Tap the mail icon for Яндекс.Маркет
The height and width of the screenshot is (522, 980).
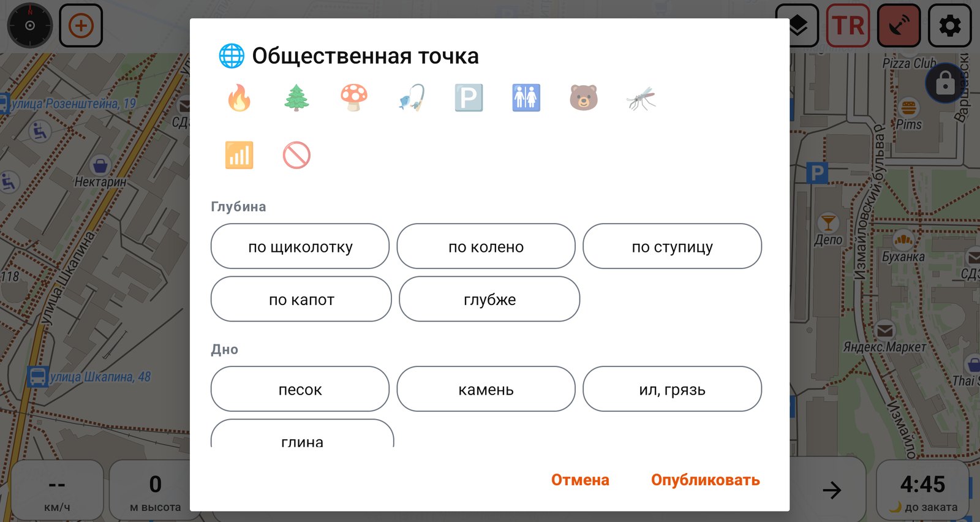click(x=885, y=331)
